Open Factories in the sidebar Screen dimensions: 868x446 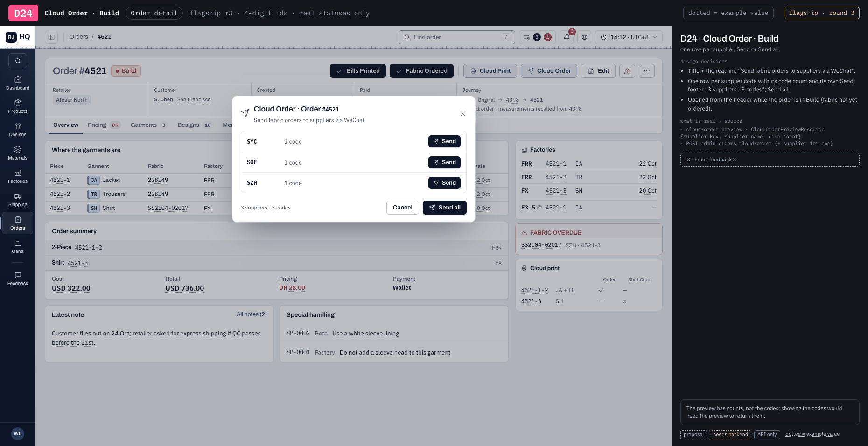18,176
